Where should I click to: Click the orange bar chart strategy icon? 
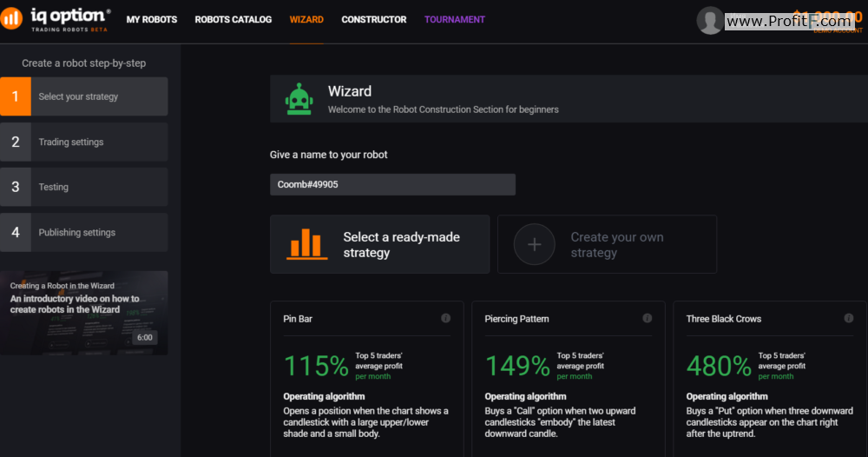306,244
